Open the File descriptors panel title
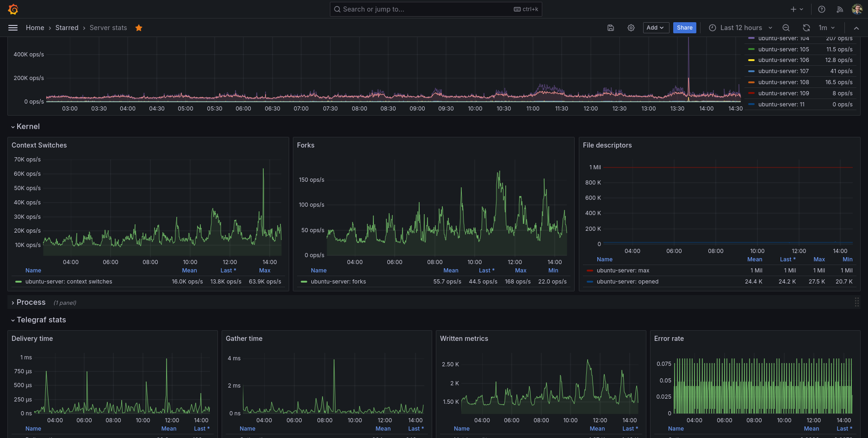Screen dimensions: 868x438 608,145
